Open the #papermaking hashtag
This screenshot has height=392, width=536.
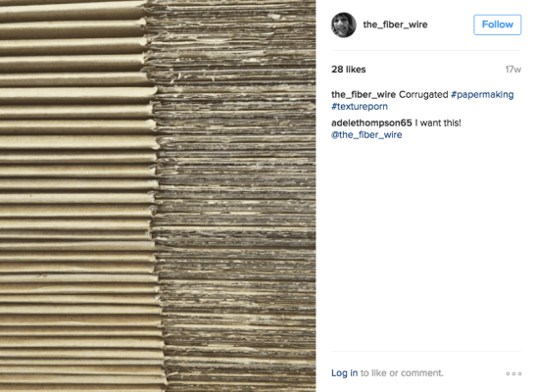click(x=482, y=95)
